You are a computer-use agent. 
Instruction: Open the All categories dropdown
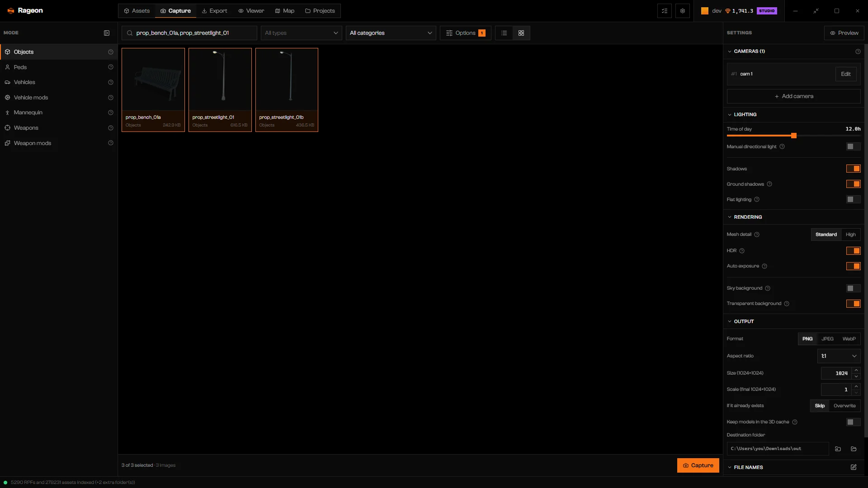[x=391, y=33]
